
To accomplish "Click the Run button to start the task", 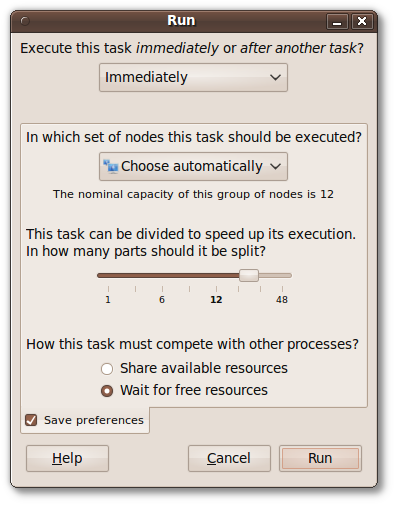I will (x=320, y=458).
